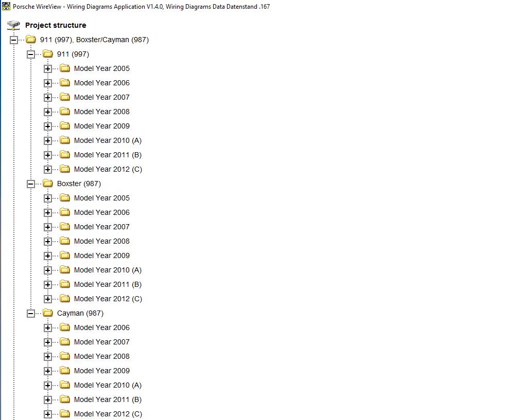This screenshot has width=526, height=420.
Task: Collapse the 911 (997), Boxster/Cayman (987) root node
Action: [x=14, y=40]
